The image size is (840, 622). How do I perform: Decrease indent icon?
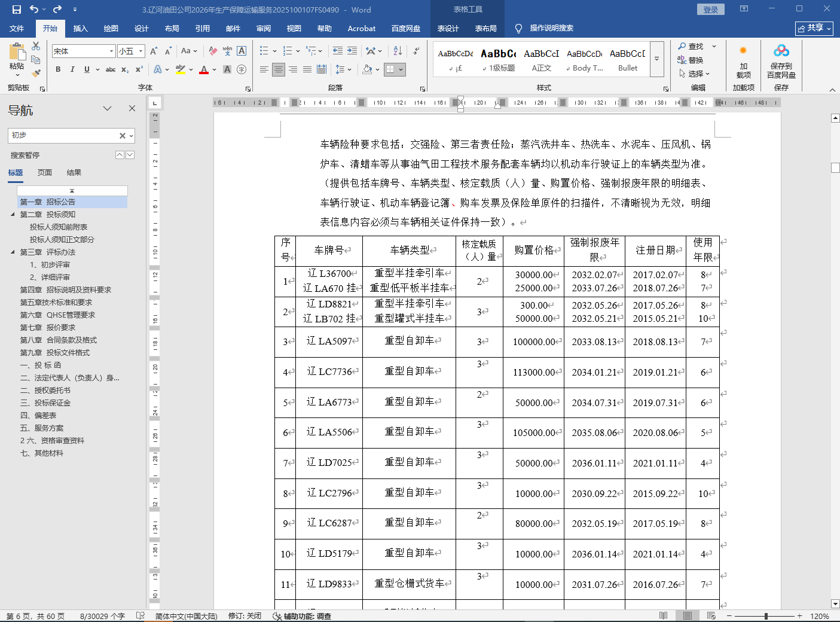(338, 51)
